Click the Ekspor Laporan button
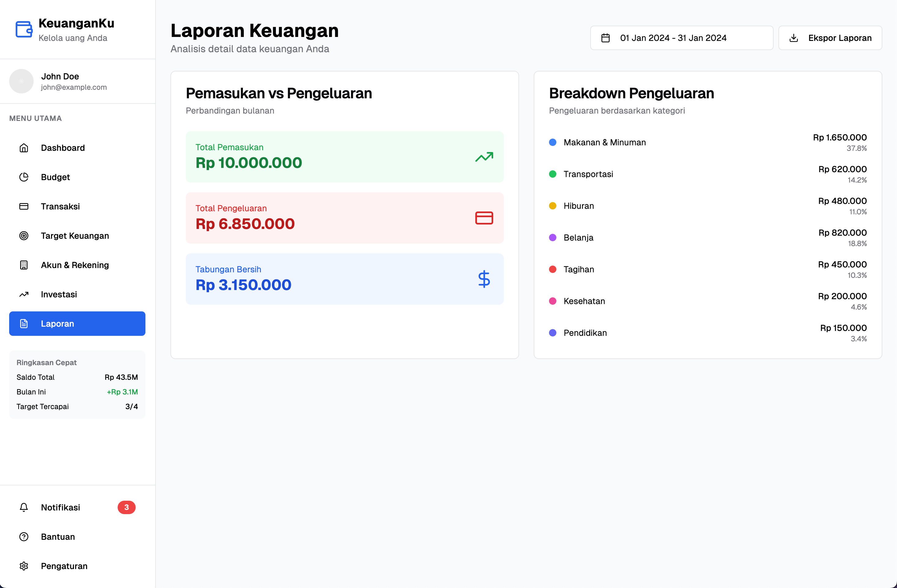 830,38
